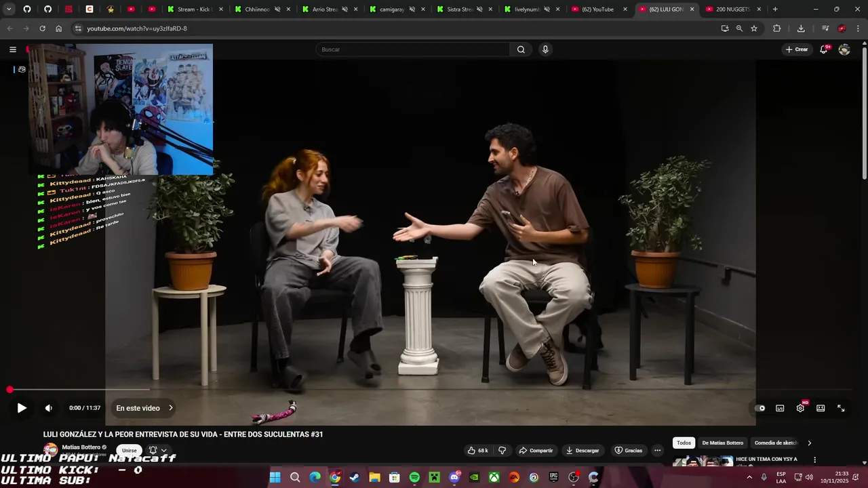868x488 pixels.
Task: Show more filter chips with right chevron
Action: coord(809,443)
